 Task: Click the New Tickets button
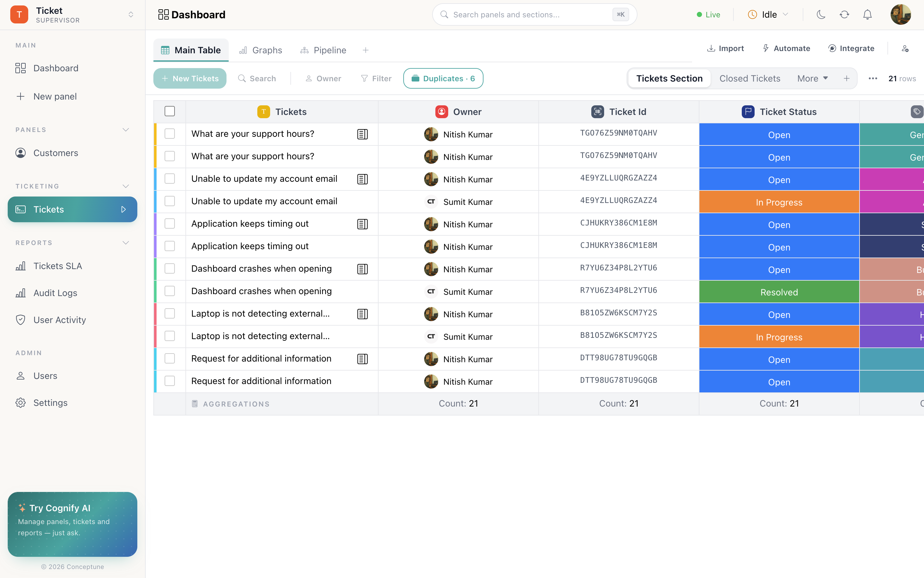pos(190,78)
